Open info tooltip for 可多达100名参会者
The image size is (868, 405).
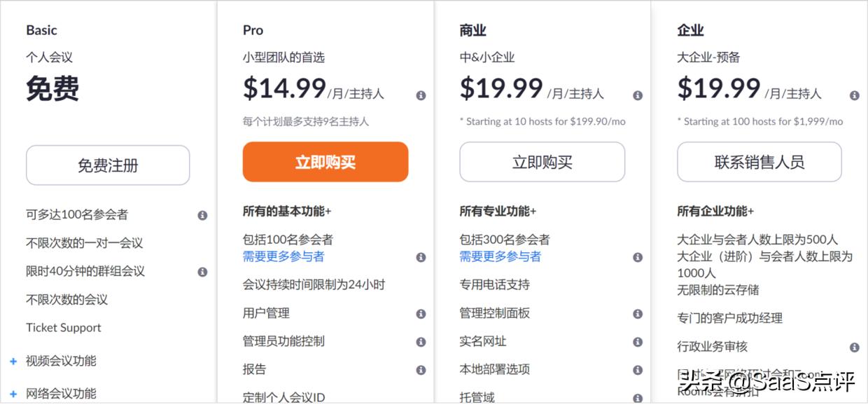(202, 215)
